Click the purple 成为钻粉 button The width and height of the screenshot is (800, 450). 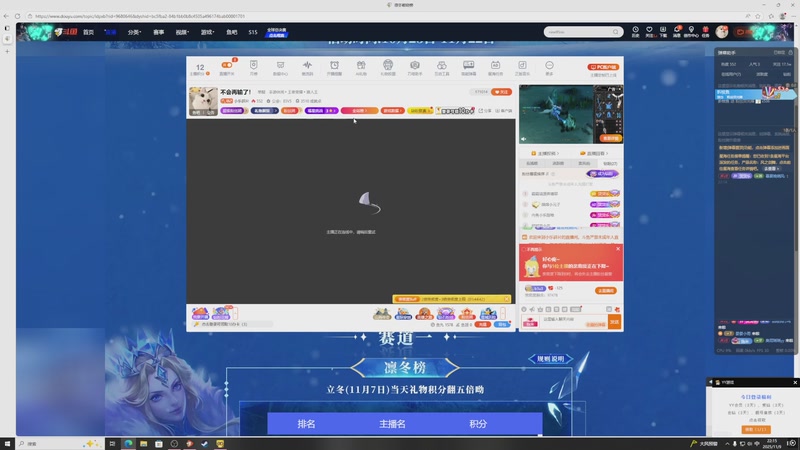(603, 174)
